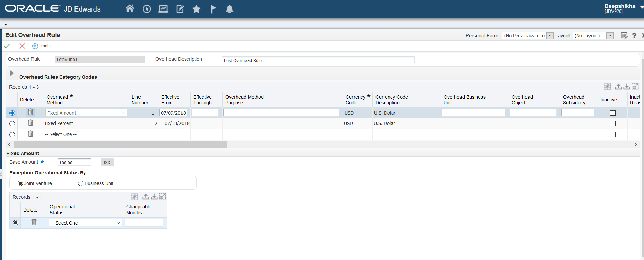644x260 pixels.
Task: Expand Overhead Rules Category Codes section
Action: pos(12,73)
